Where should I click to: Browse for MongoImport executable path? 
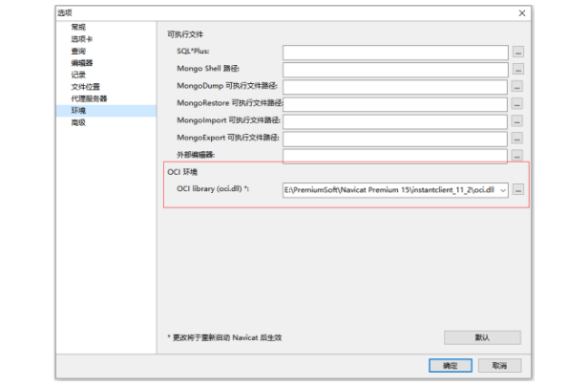(517, 121)
